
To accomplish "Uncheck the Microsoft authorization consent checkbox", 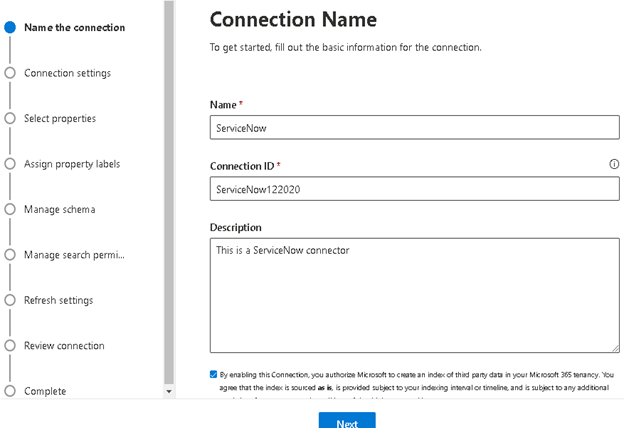I will 213,374.
